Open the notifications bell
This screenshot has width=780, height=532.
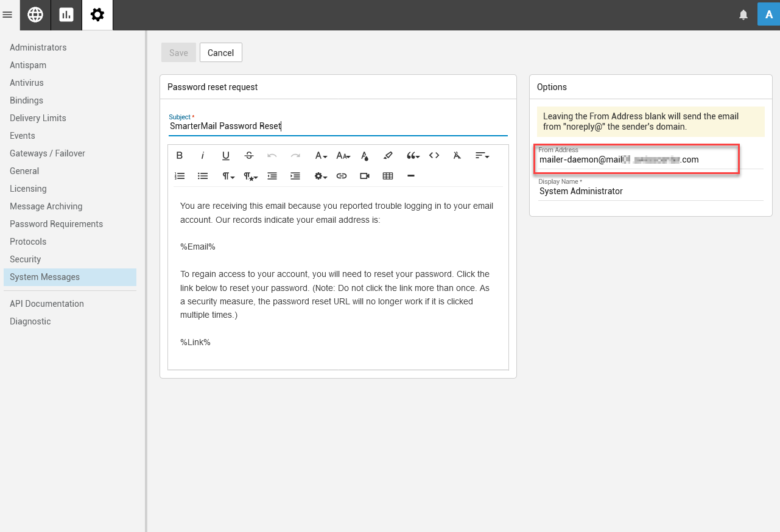click(x=743, y=15)
